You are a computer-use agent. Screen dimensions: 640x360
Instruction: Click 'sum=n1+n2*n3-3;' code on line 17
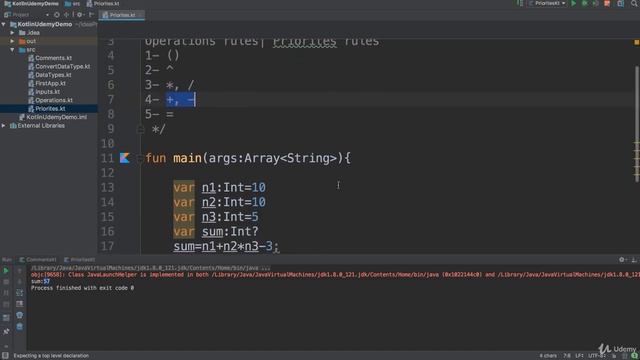[x=226, y=246]
